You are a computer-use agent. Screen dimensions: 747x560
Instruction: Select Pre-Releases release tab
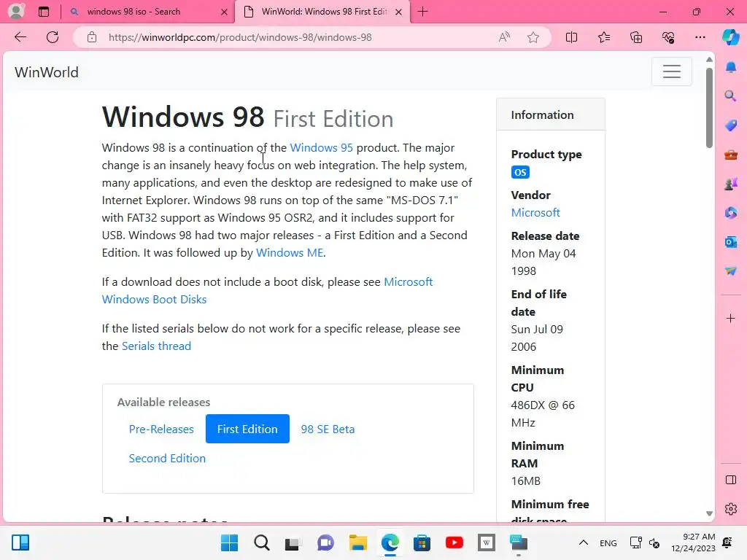[161, 429]
